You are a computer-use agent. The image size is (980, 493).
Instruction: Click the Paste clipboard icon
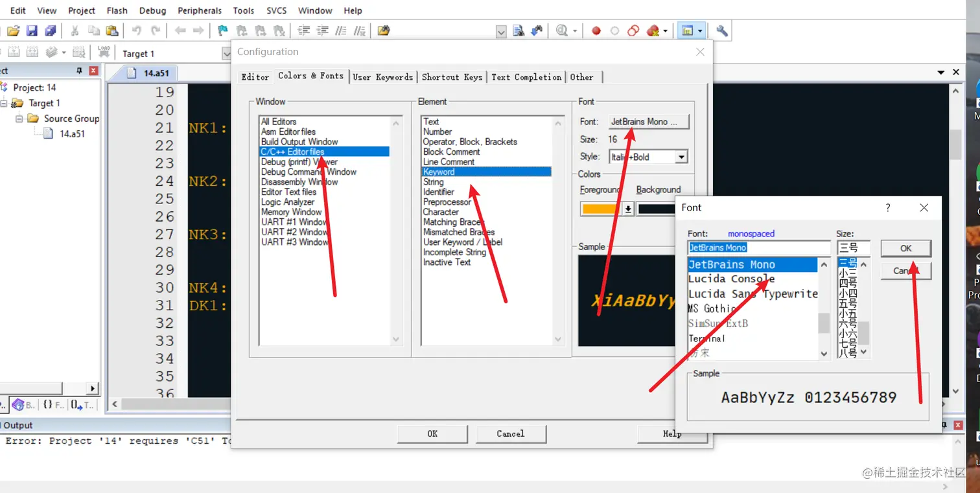pos(112,30)
